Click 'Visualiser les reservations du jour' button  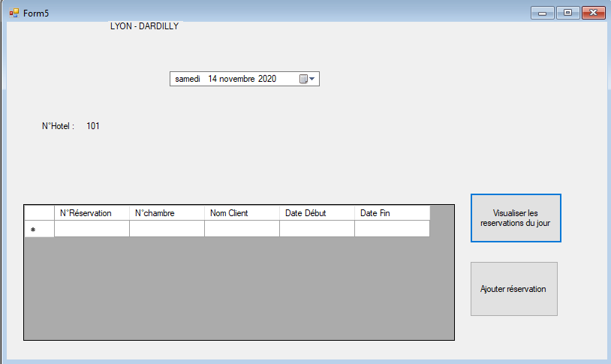516,218
